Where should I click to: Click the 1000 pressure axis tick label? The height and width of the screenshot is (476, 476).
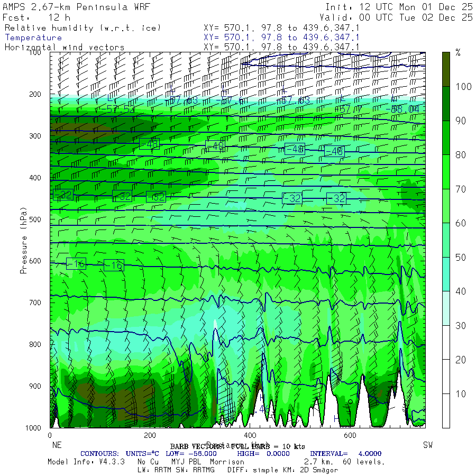[x=33, y=428]
